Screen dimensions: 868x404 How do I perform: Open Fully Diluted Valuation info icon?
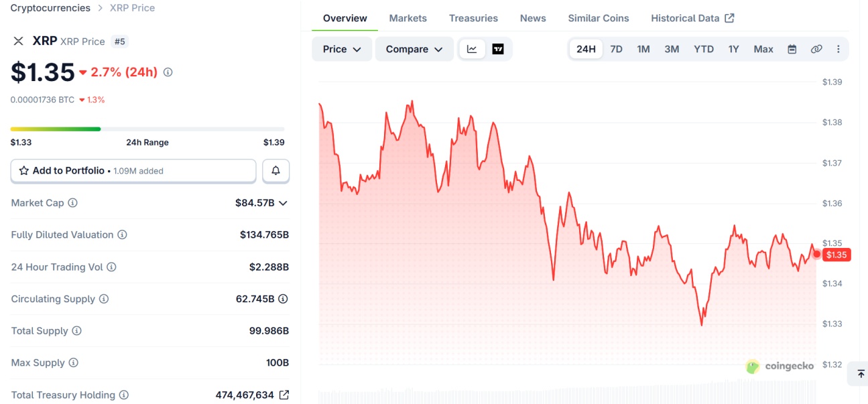(x=122, y=235)
